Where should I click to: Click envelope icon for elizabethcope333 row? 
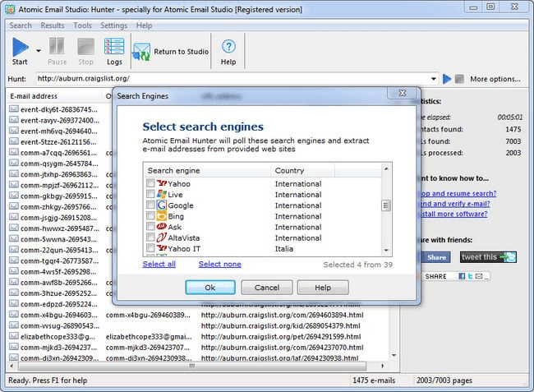point(14,336)
